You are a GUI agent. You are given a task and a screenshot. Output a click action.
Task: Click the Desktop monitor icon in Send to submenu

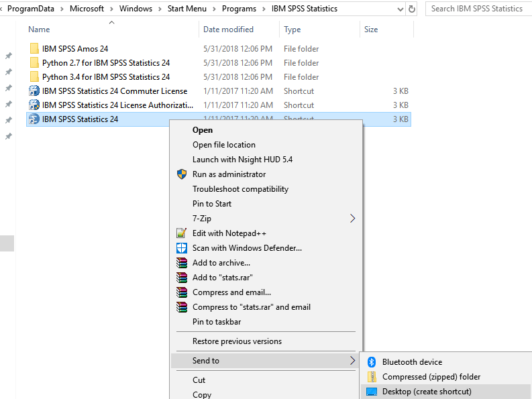pyautogui.click(x=372, y=392)
